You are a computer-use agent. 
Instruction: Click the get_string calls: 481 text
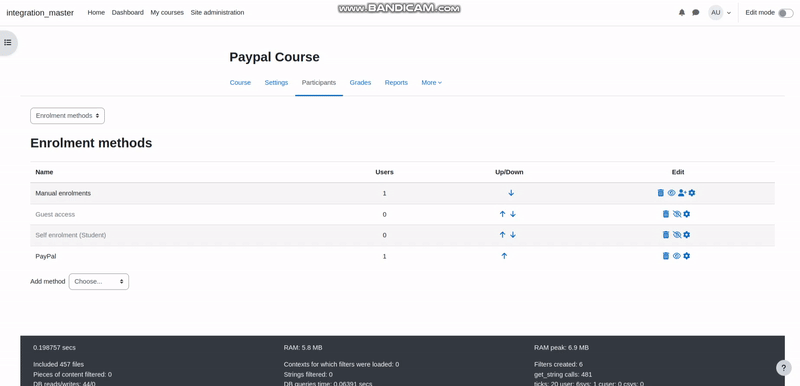pos(563,374)
